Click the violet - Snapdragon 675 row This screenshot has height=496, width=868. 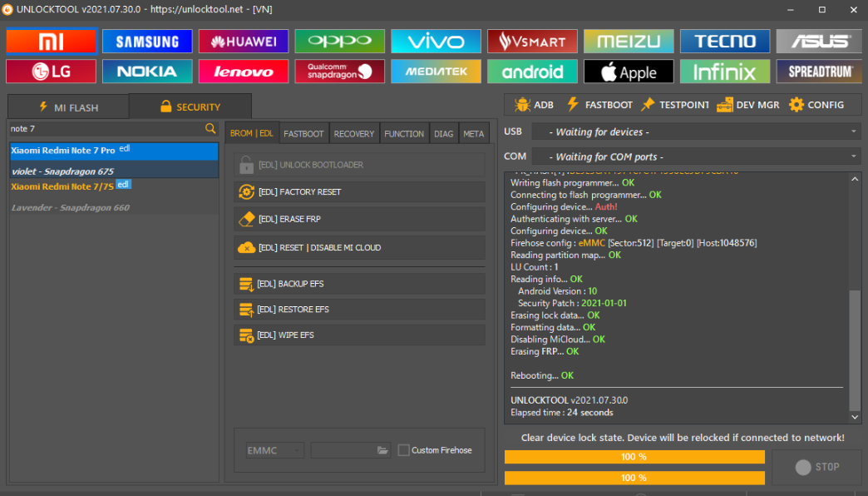coord(114,171)
